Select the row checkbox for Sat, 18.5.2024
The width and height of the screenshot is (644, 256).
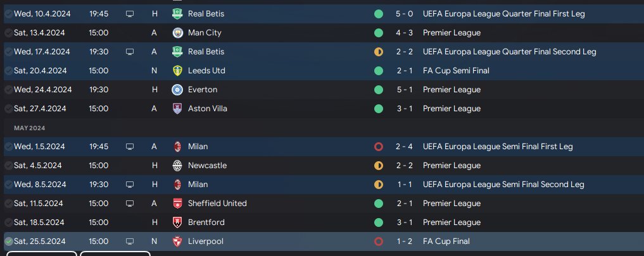[8, 222]
